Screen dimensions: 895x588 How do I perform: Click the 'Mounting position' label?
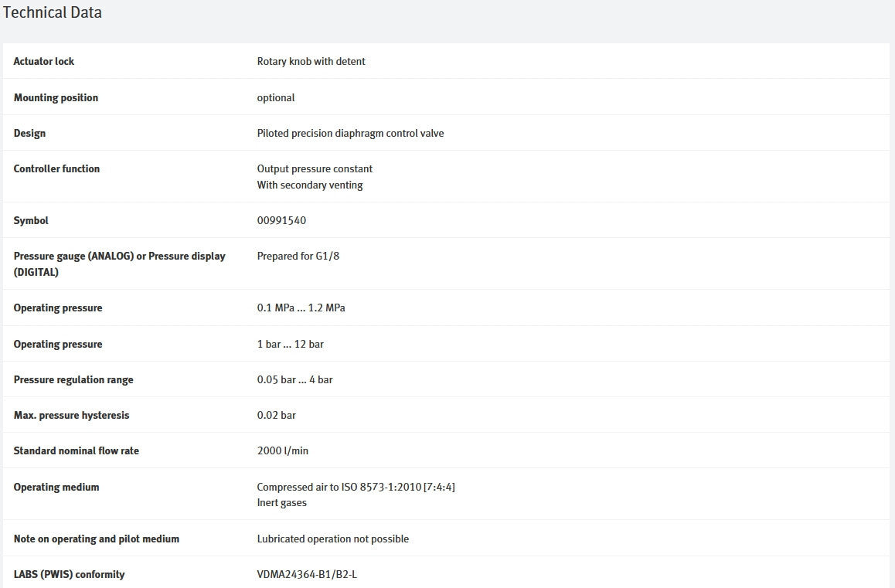[56, 97]
